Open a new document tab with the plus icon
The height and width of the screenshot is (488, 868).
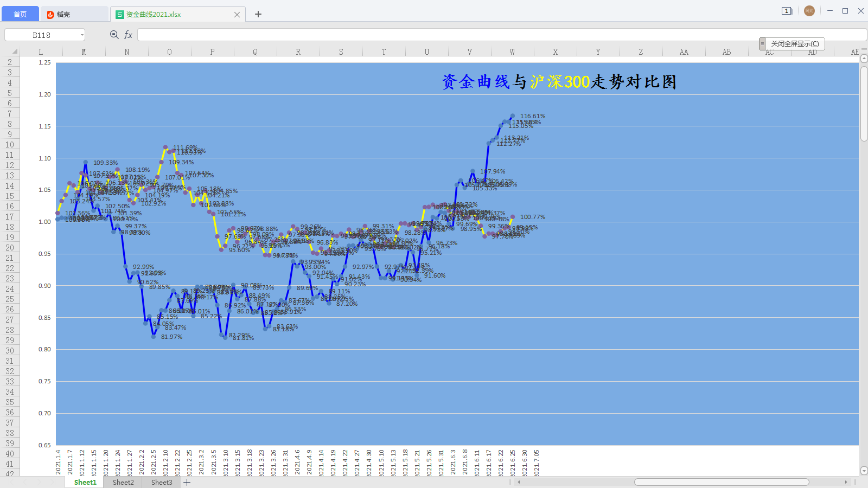pyautogui.click(x=258, y=14)
